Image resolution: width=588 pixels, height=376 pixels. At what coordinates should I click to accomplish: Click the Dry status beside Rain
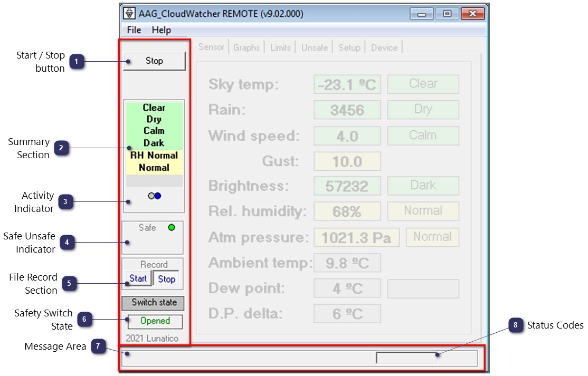423,109
